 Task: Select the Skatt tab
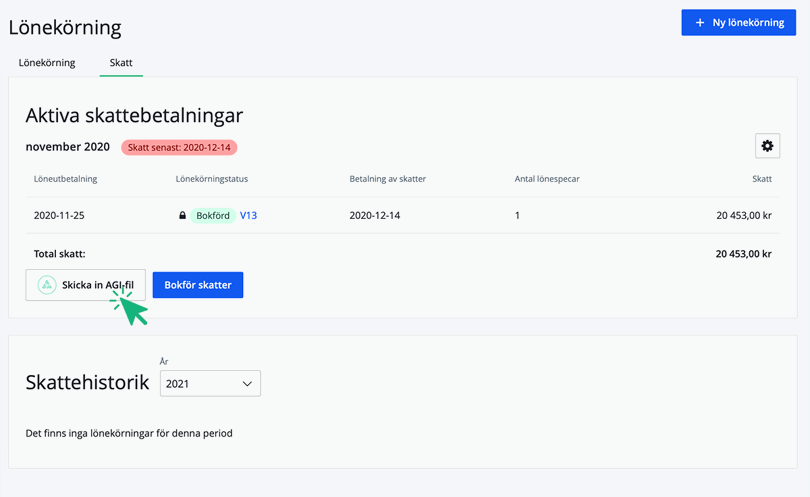click(121, 63)
